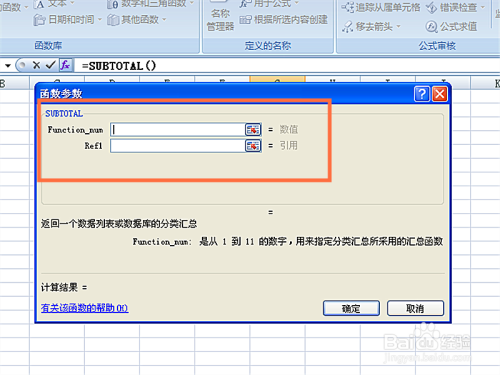Open the 名称管理器 button
Image resolution: width=500 pixels, height=375 pixels.
pos(220,17)
